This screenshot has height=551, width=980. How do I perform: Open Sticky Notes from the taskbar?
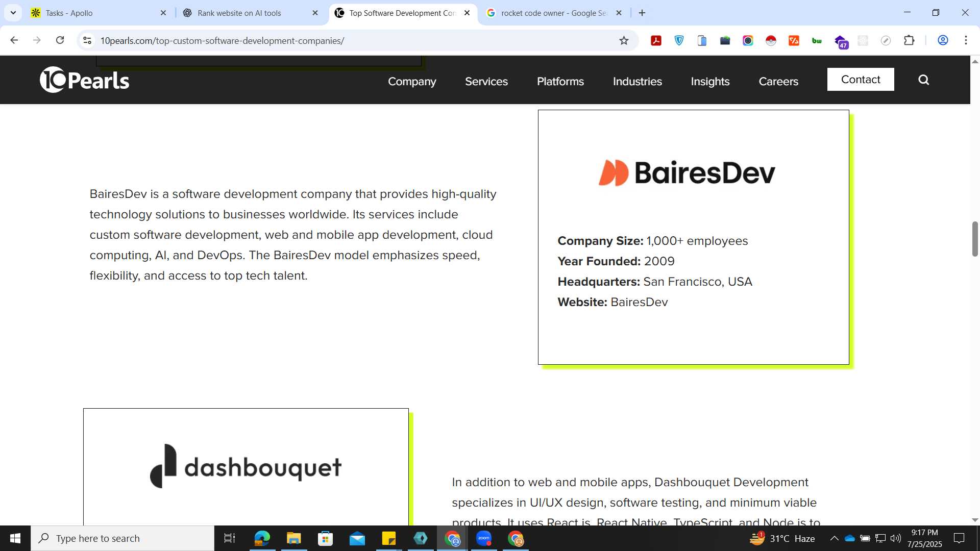pyautogui.click(x=388, y=538)
